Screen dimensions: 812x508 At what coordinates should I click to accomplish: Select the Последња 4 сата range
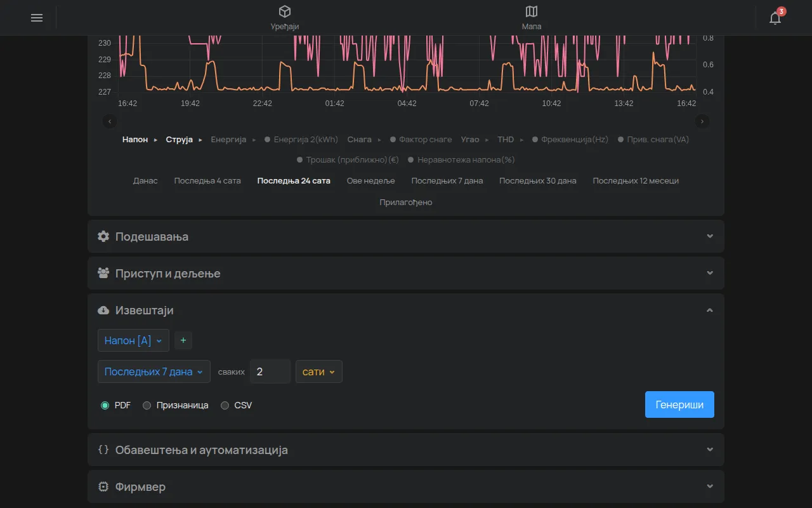click(x=207, y=180)
